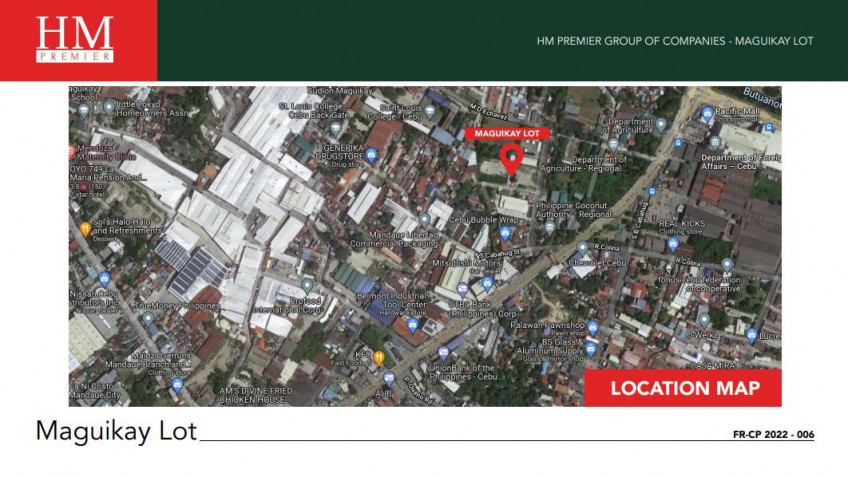Screen dimensions: 848x477
Task: Click the OYO 749 La Maria Pension label
Action: point(107,173)
